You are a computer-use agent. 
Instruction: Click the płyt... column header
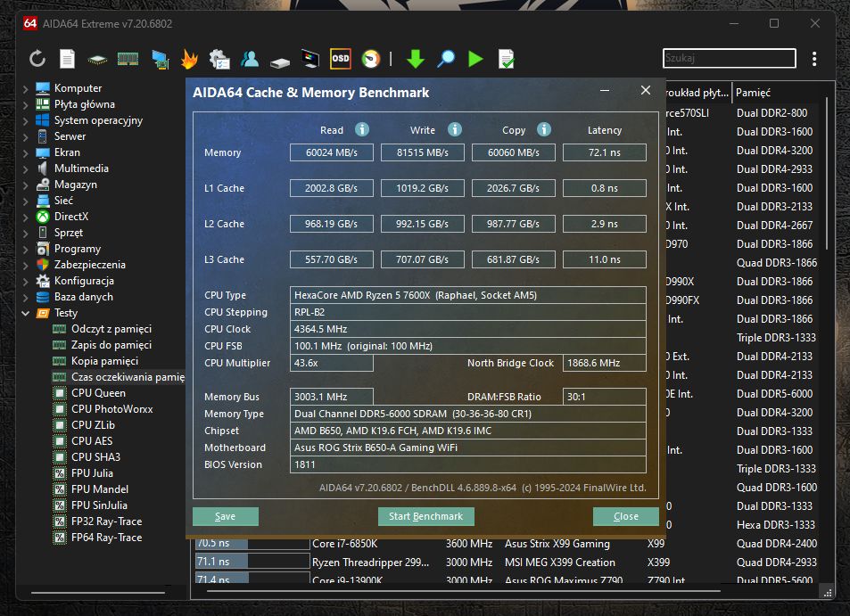698,93
